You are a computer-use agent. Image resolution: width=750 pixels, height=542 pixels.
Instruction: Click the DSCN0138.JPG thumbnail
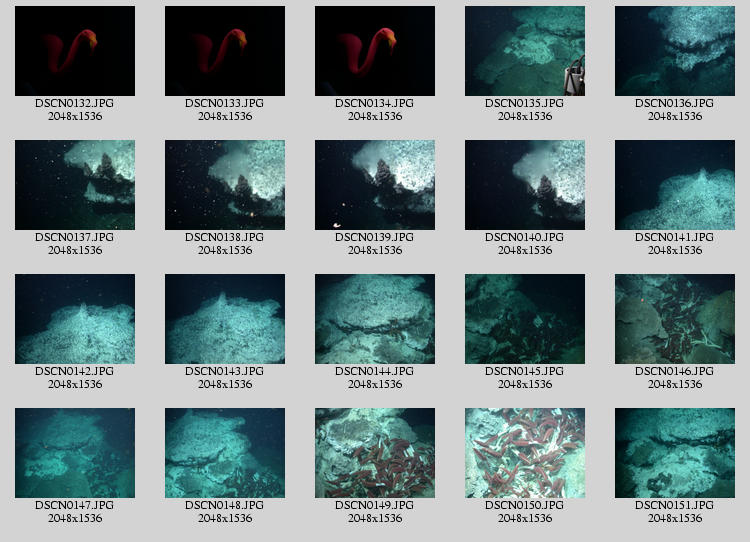pyautogui.click(x=224, y=185)
